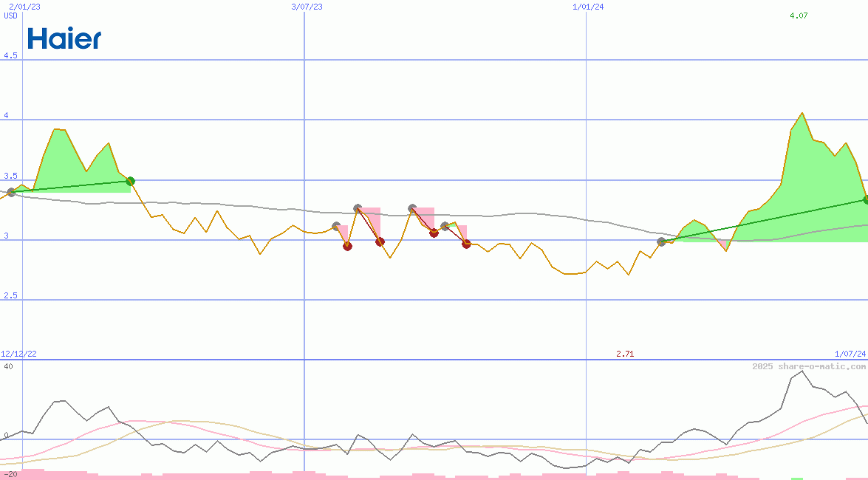
Task: Click the USD currency label
Action: pos(11,16)
